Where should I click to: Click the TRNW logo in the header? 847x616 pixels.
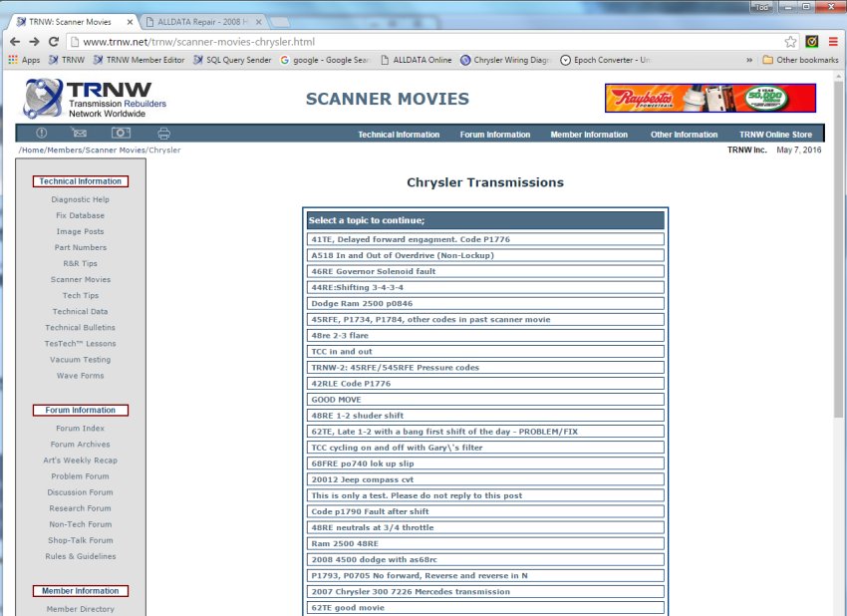[97, 98]
